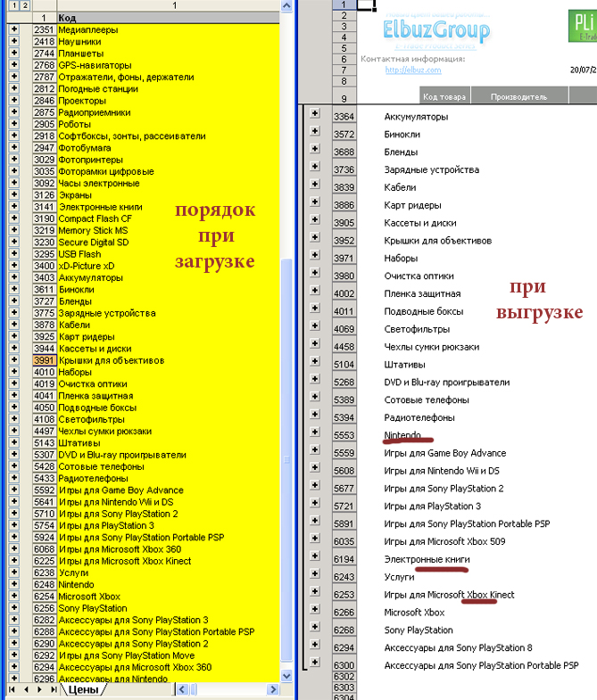Select Чехлы сумки рюкзаки in right sheet
The width and height of the screenshot is (597, 700).
click(432, 347)
